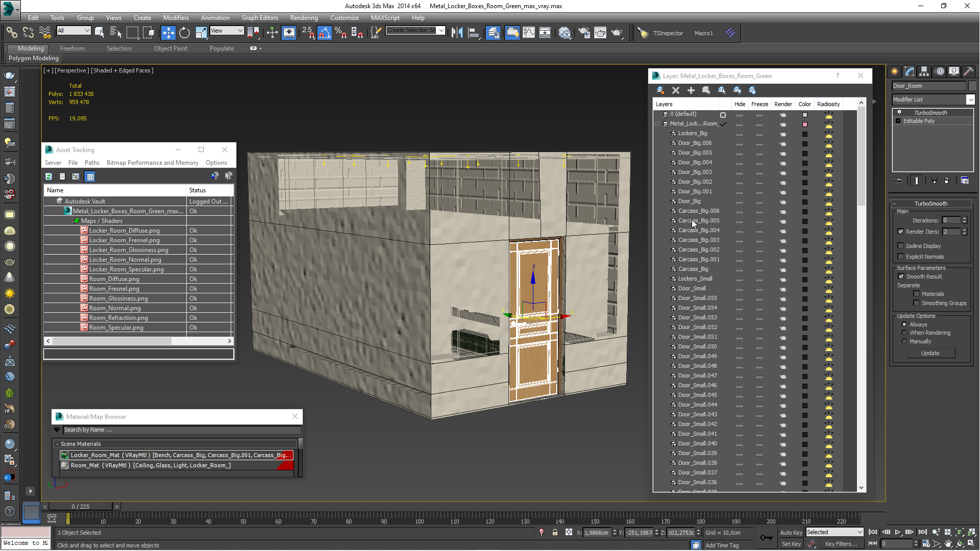Toggle Percent Snap in main toolbar

340,33
